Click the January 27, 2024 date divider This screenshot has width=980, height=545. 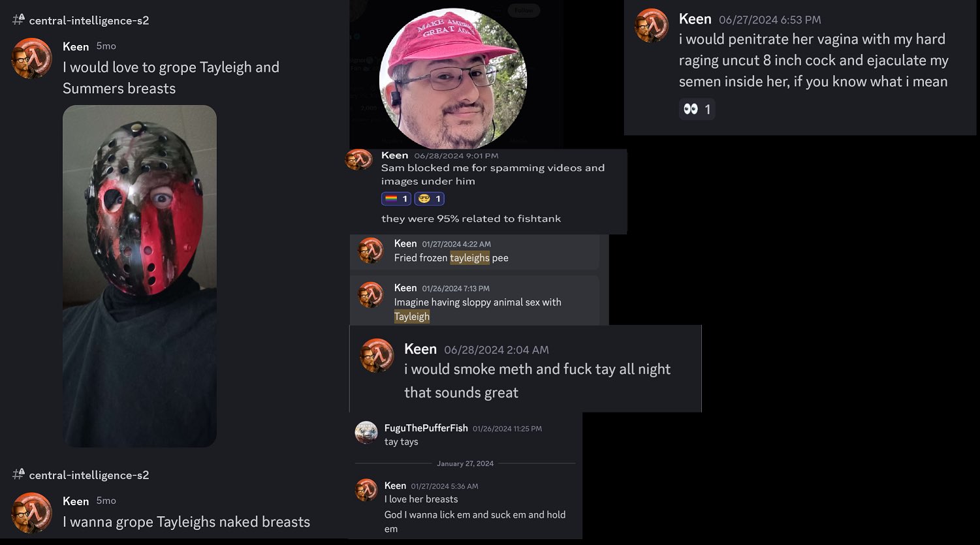click(x=465, y=463)
